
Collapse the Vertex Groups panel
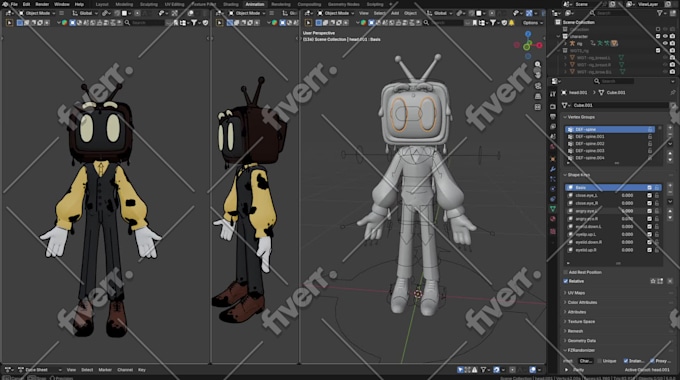point(581,117)
